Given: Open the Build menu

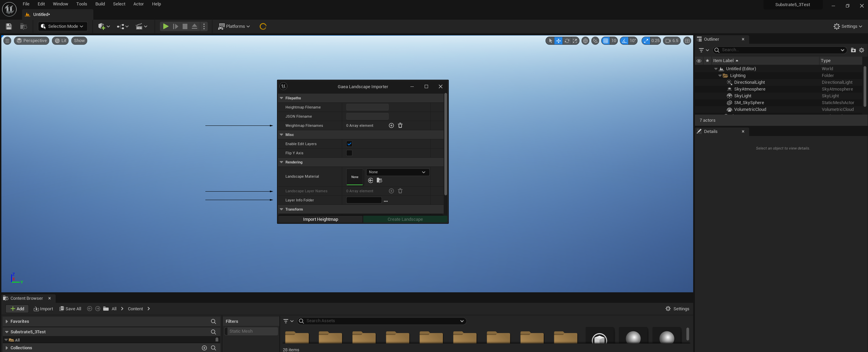Looking at the screenshot, I should tap(100, 4).
